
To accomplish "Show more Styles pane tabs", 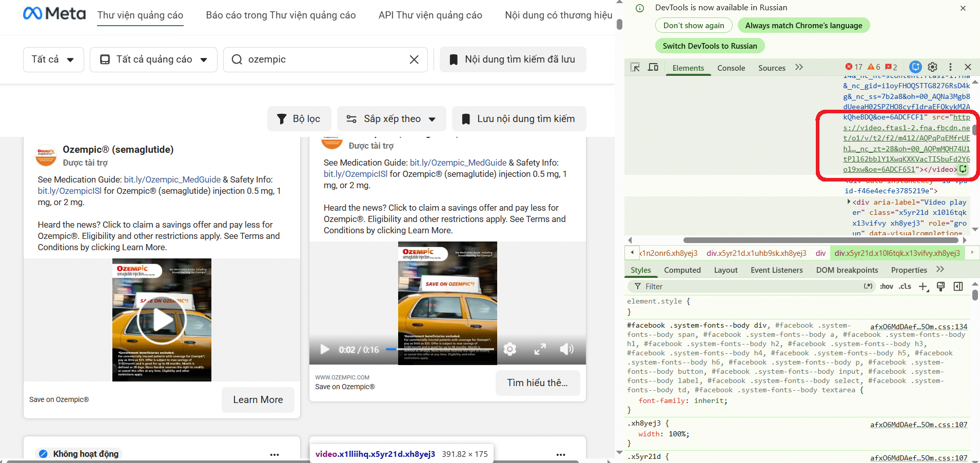I will 940,270.
